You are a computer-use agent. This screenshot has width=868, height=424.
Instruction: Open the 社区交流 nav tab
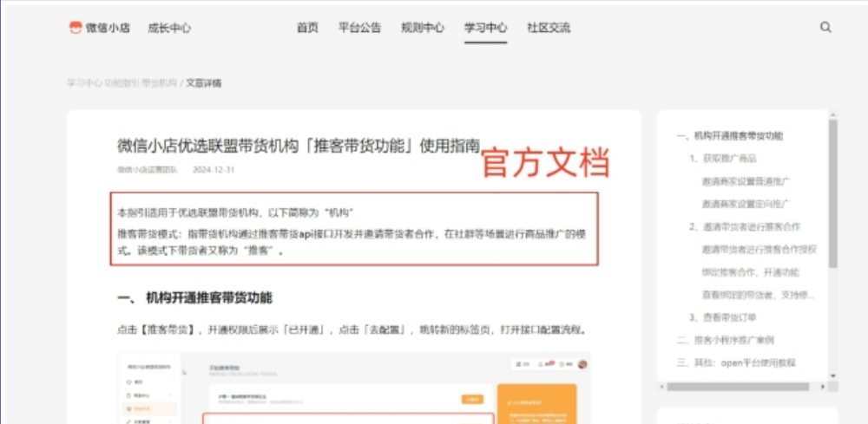click(549, 28)
